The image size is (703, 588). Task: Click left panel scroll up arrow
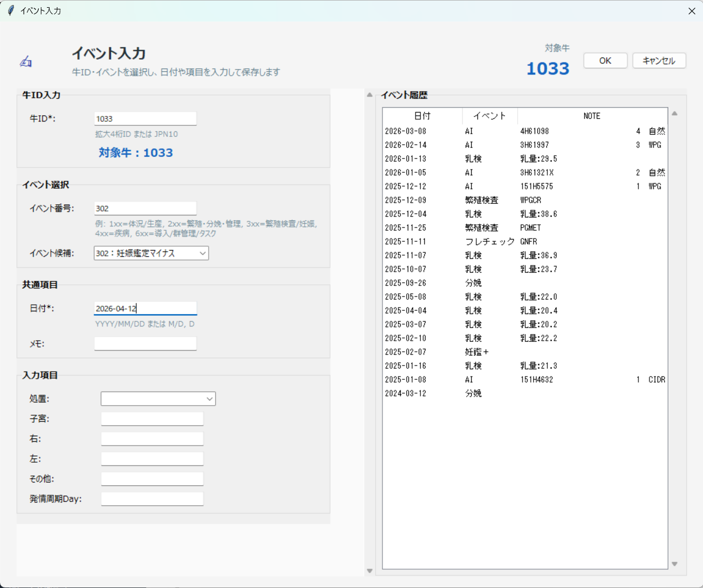370,95
